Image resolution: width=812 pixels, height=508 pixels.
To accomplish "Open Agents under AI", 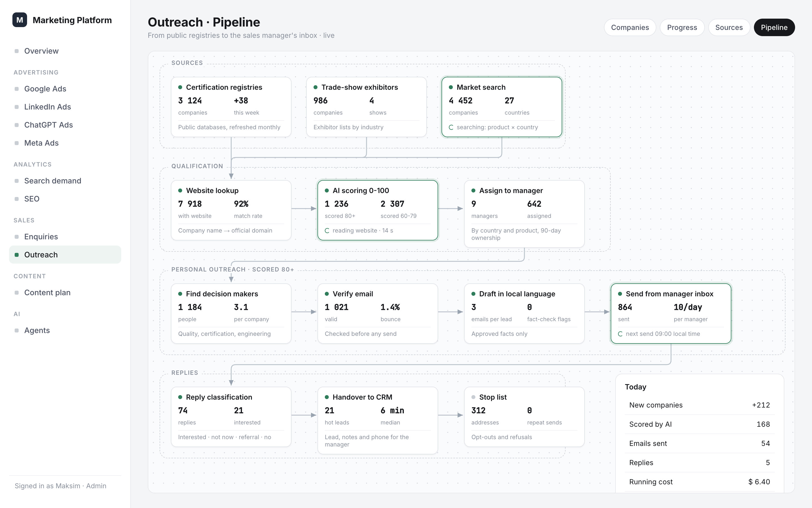I will (x=65, y=330).
